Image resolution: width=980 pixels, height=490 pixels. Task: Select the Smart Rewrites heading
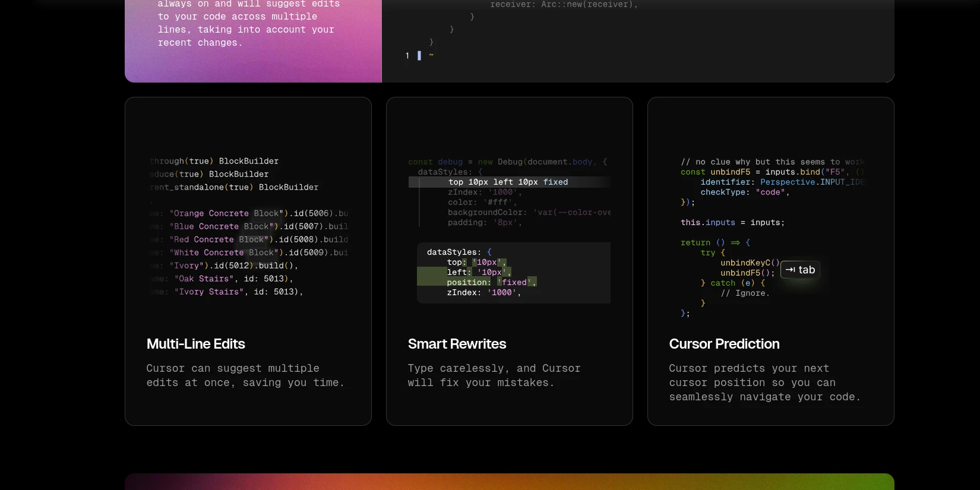457,344
